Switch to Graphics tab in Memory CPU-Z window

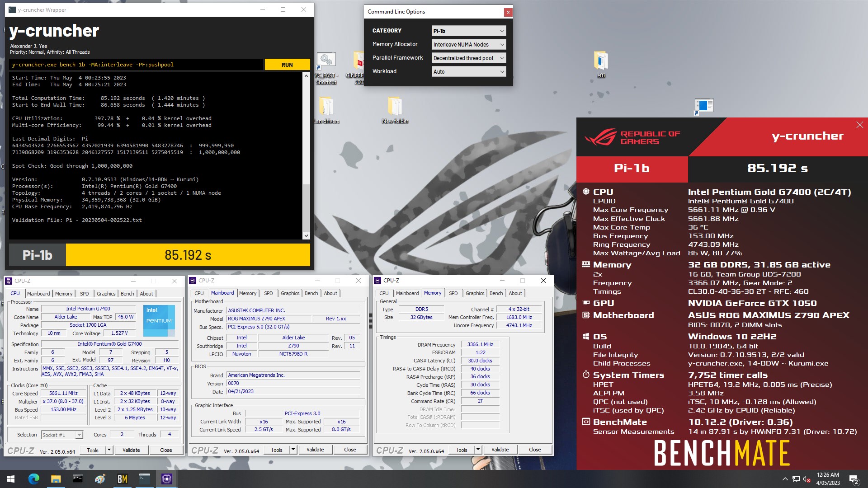pyautogui.click(x=475, y=293)
